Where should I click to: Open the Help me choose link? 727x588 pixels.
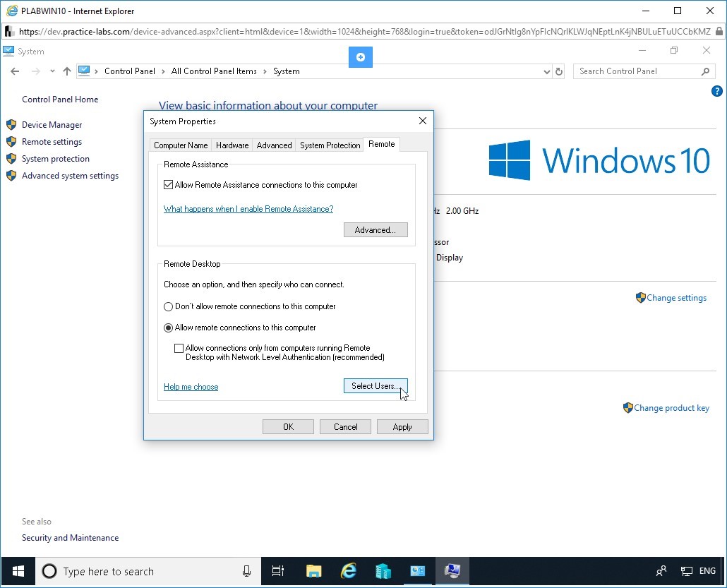point(191,387)
